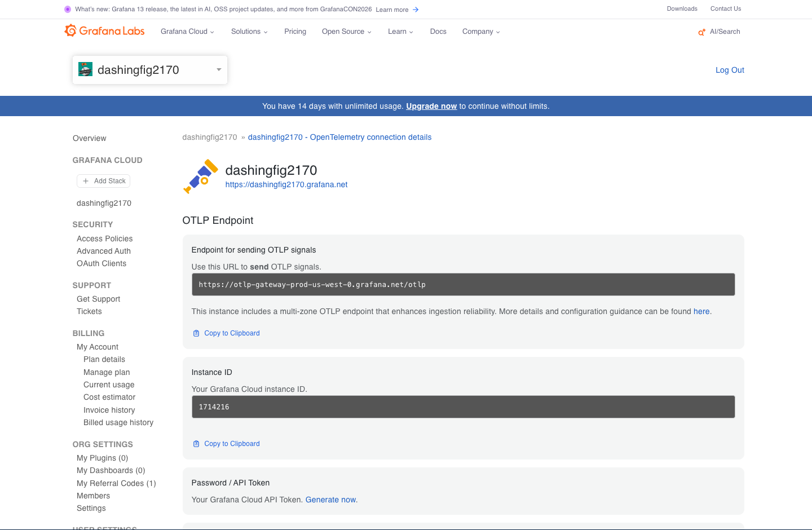Expand the Company menu

[481, 32]
